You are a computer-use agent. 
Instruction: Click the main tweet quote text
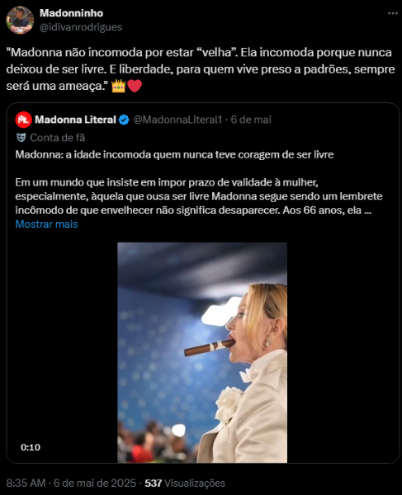point(200,69)
